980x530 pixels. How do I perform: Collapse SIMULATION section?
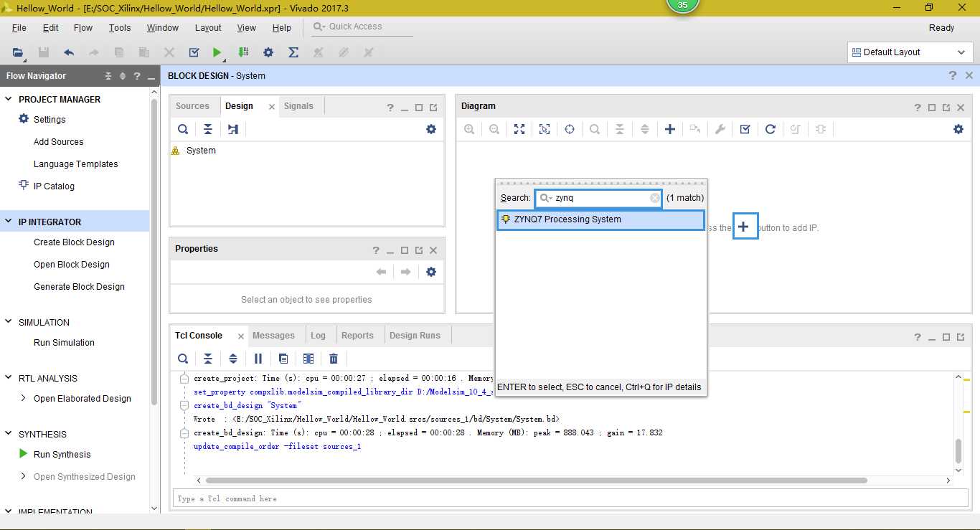click(9, 322)
